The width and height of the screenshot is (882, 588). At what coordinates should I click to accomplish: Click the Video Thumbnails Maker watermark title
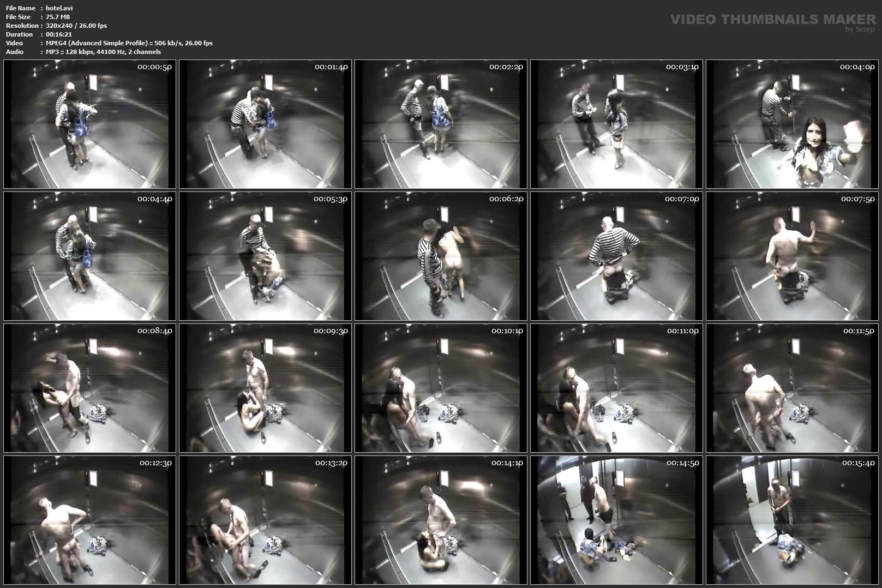click(x=772, y=20)
